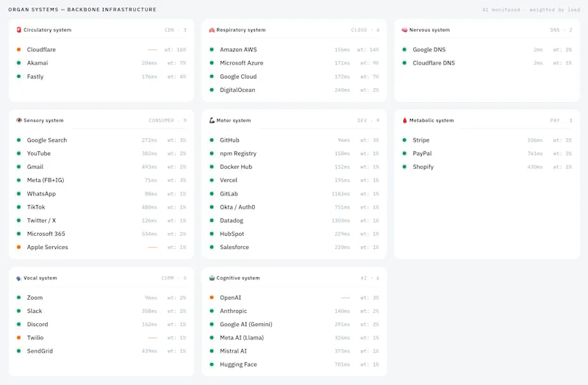
Task: Click PayPal's 761ms latency value
Action: tap(535, 154)
